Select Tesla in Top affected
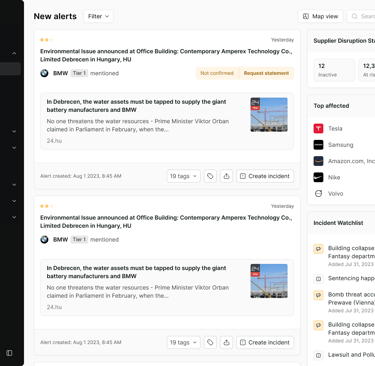Viewport: 375px width, 366px height. pyautogui.click(x=335, y=128)
